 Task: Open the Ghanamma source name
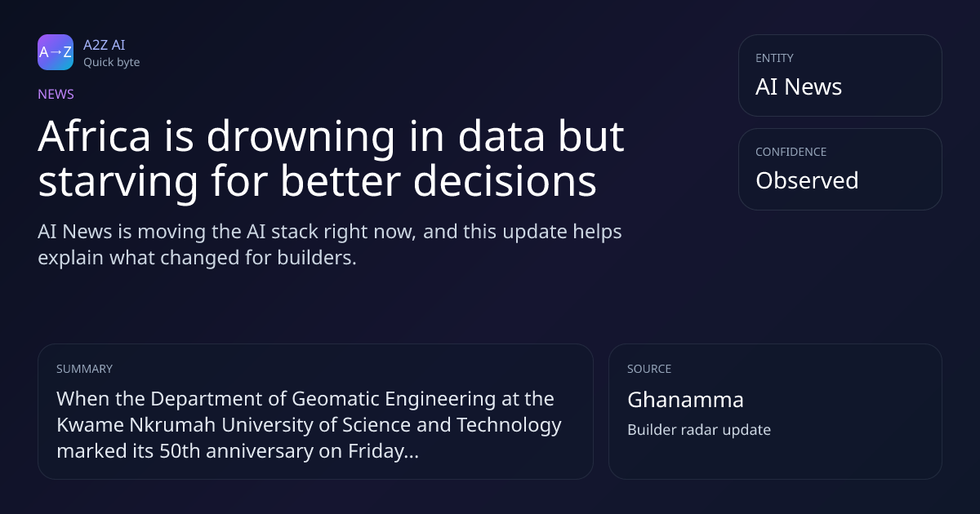(685, 400)
